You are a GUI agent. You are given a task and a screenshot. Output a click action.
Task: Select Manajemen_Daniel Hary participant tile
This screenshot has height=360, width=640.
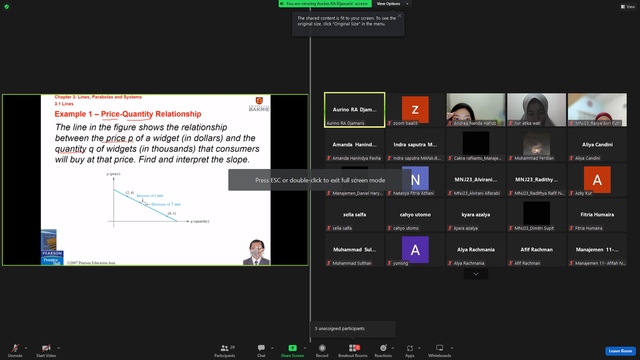(x=354, y=180)
